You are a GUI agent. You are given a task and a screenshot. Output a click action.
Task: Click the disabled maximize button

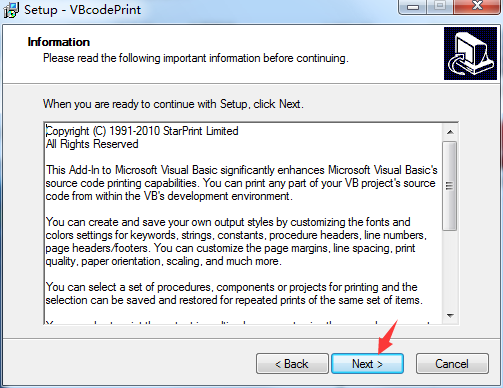(440, 6)
